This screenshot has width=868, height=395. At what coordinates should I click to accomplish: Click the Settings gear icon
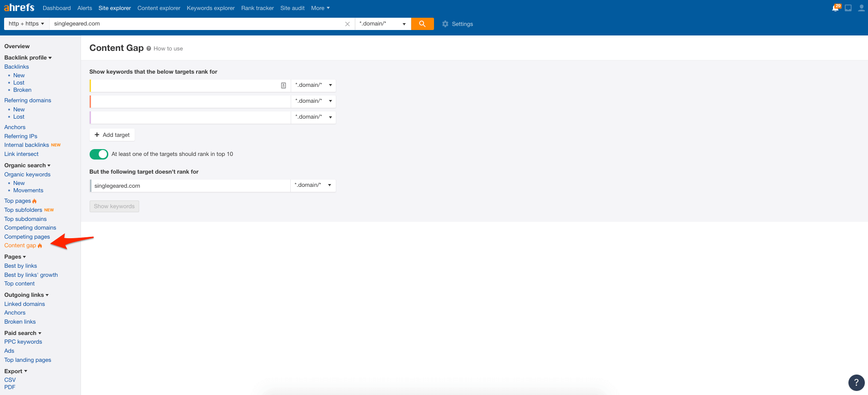pyautogui.click(x=445, y=24)
